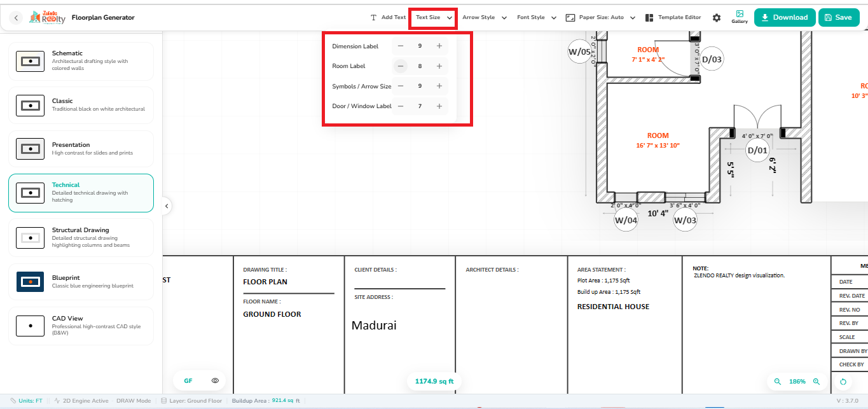Screen dimensions: 868x409
Task: Zoom in the canvas
Action: (x=816, y=382)
